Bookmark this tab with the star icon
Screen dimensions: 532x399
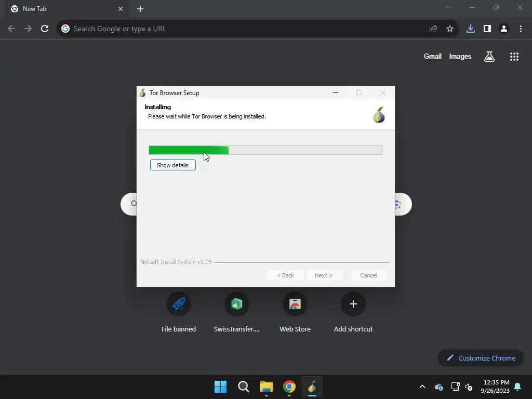tap(450, 29)
